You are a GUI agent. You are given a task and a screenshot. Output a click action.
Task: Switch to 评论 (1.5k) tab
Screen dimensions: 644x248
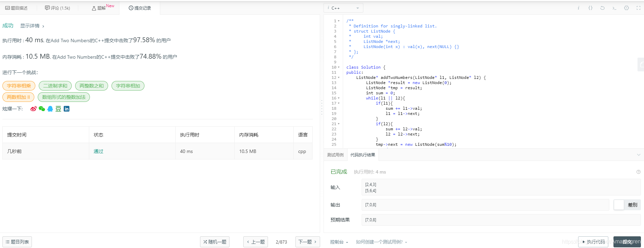click(57, 8)
